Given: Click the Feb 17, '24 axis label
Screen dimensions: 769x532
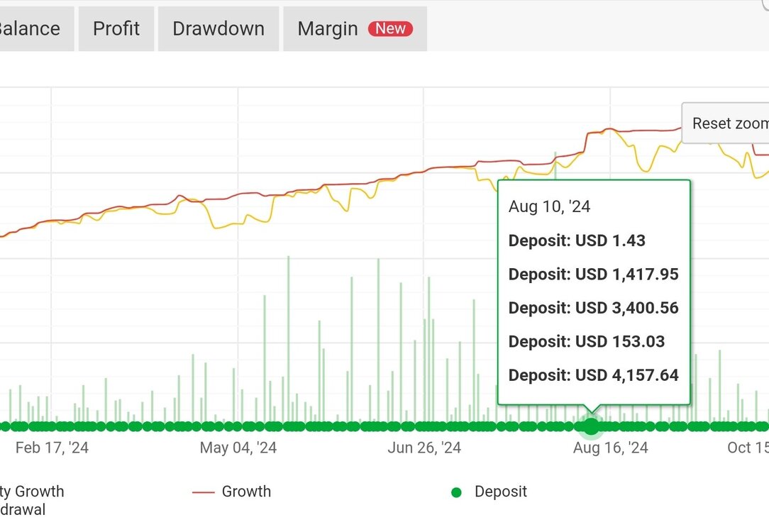Looking at the screenshot, I should click(52, 448).
